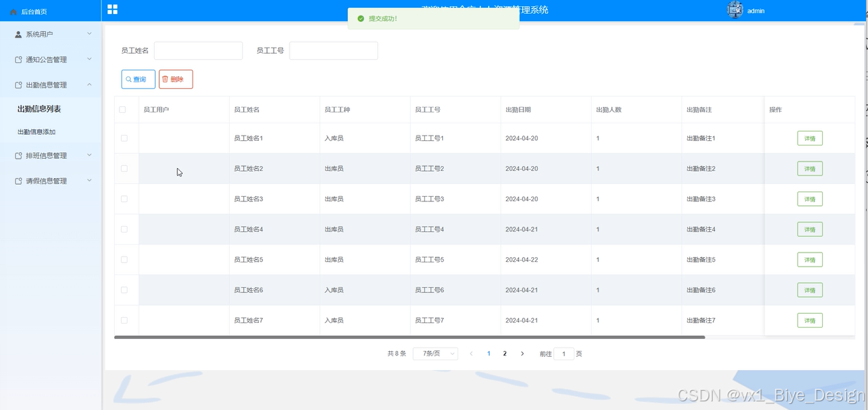Click the 通知公告管理 menu item
868x410 pixels.
(x=50, y=60)
